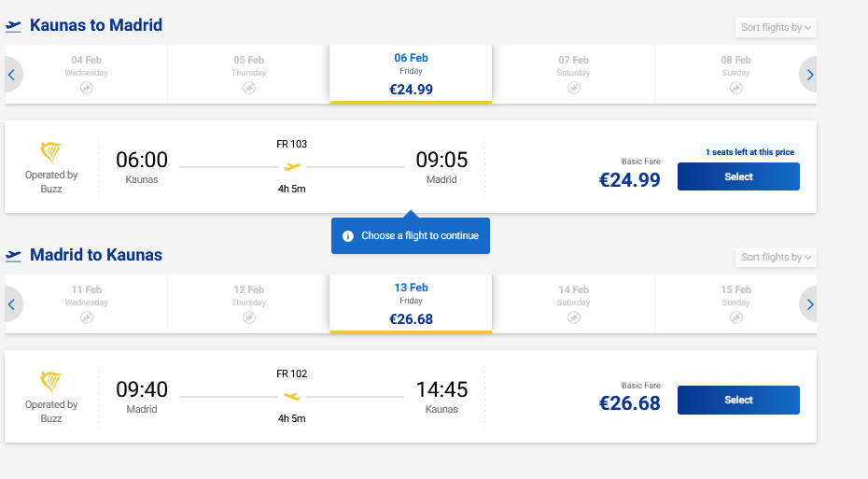
Task: Go to next dates in return date carousel
Action: point(809,304)
